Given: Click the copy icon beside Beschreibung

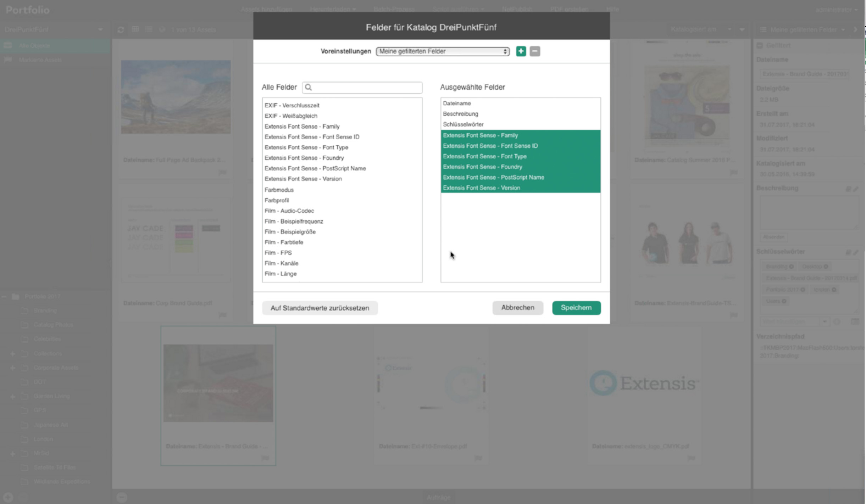Looking at the screenshot, I should (848, 189).
